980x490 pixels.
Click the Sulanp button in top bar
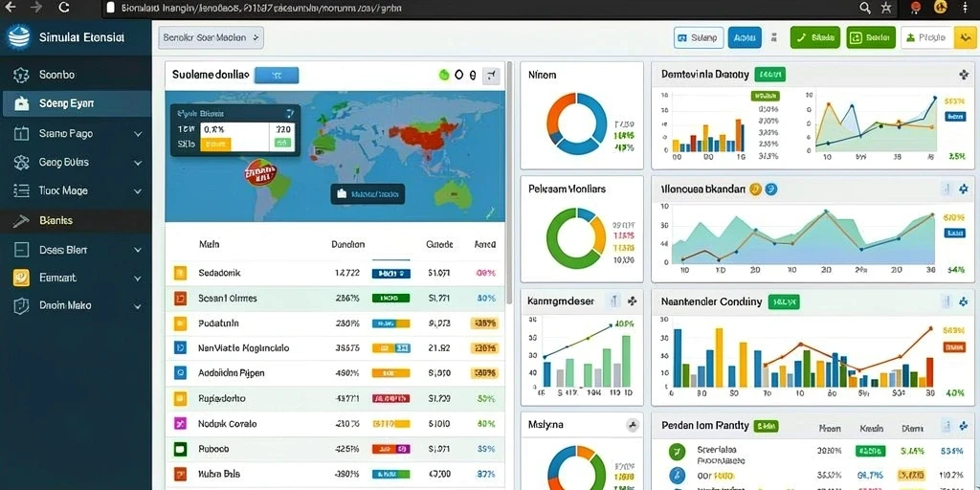click(x=699, y=37)
